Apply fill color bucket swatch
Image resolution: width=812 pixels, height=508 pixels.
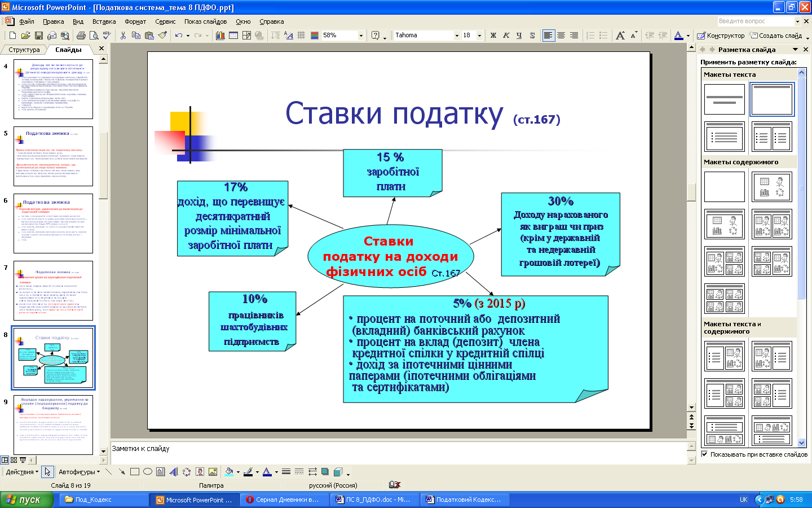tap(228, 472)
